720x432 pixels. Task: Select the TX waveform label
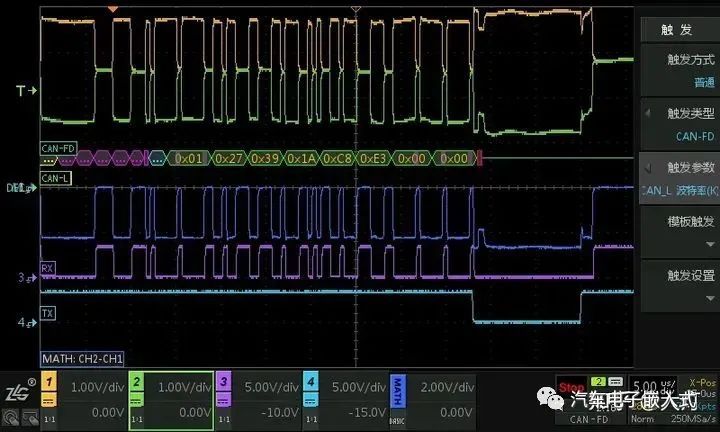tap(48, 314)
